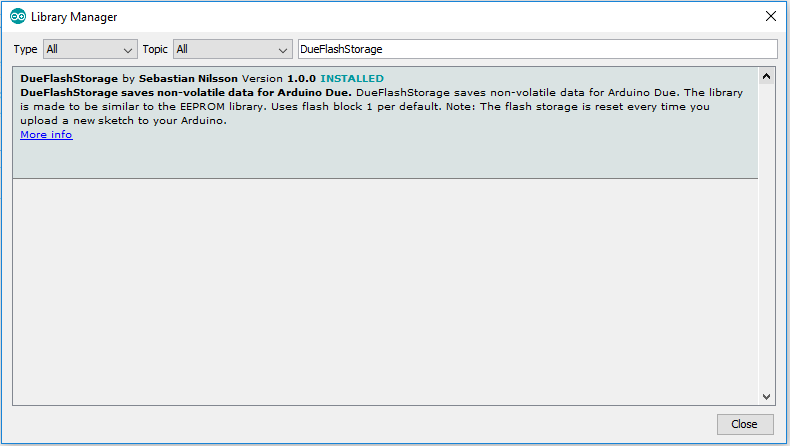The width and height of the screenshot is (790, 446).
Task: Click the Topic label
Action: pyautogui.click(x=155, y=49)
